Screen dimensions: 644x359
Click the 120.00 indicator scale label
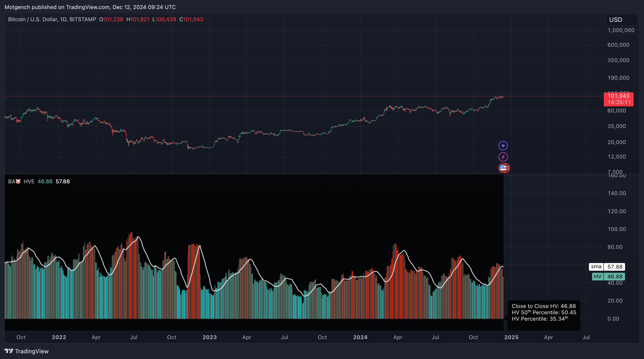pos(616,211)
